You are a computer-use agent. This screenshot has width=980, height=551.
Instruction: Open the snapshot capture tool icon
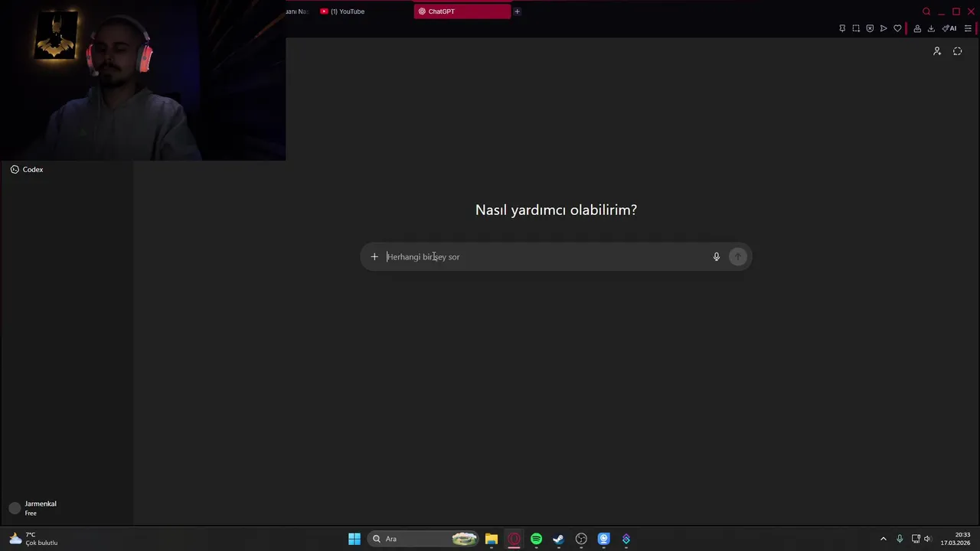pyautogui.click(x=856, y=28)
